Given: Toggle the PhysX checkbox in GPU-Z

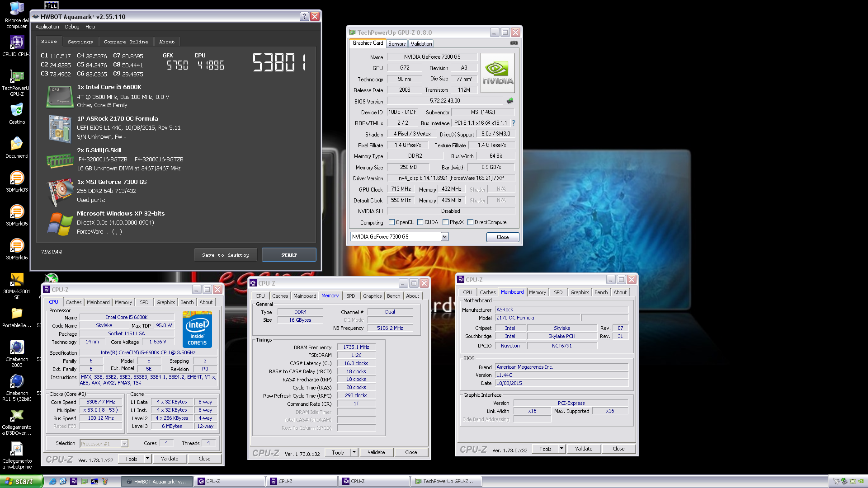Looking at the screenshot, I should coord(445,222).
